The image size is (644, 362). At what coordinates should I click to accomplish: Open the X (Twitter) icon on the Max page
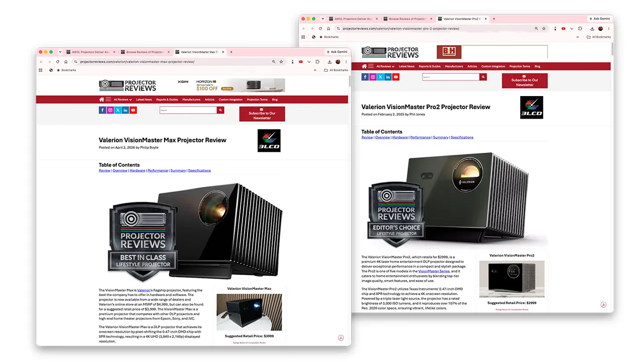click(118, 110)
